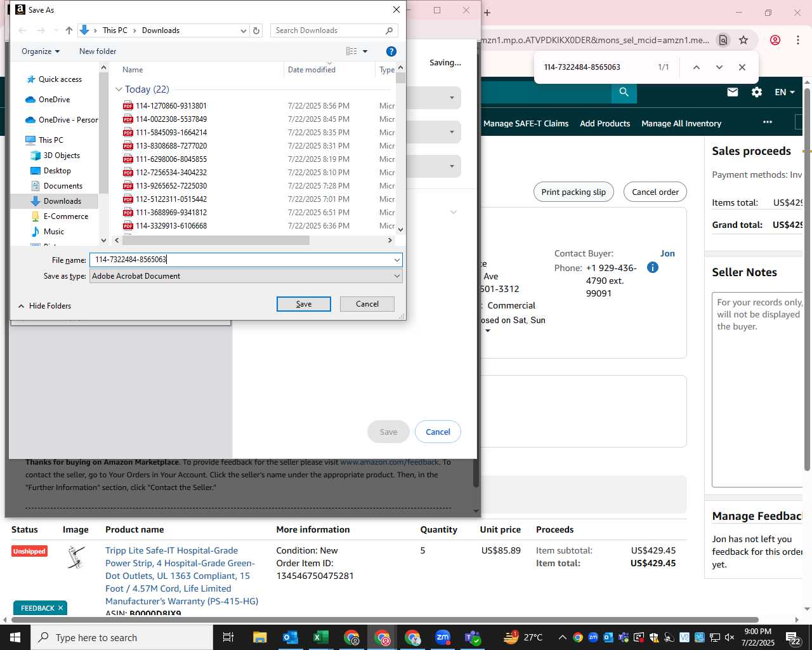The height and width of the screenshot is (650, 812).
Task: Change the file view layout icon
Action: [351, 51]
